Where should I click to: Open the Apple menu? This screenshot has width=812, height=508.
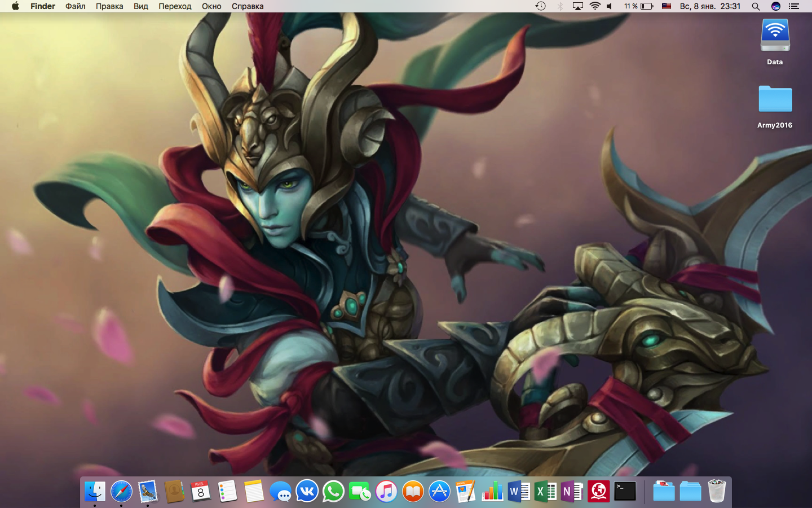[x=15, y=6]
